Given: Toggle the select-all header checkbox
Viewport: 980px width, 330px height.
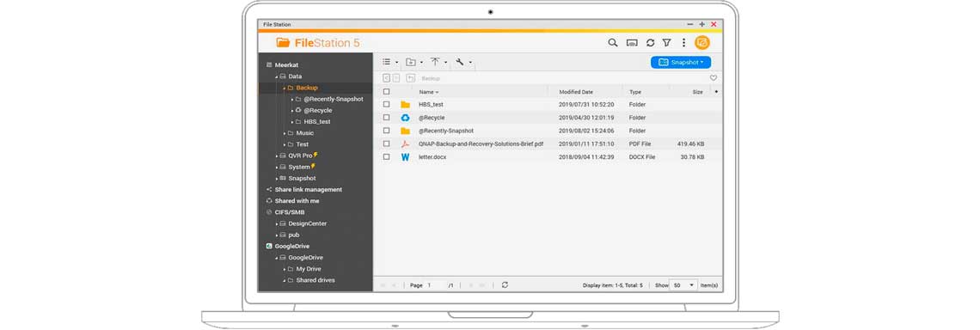Looking at the screenshot, I should [386, 92].
